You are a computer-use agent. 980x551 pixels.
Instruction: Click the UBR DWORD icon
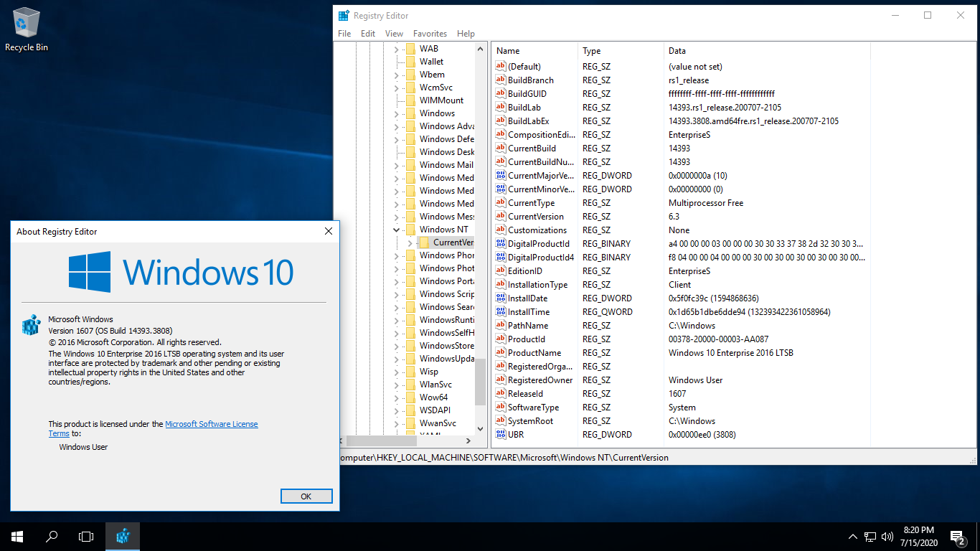(501, 435)
